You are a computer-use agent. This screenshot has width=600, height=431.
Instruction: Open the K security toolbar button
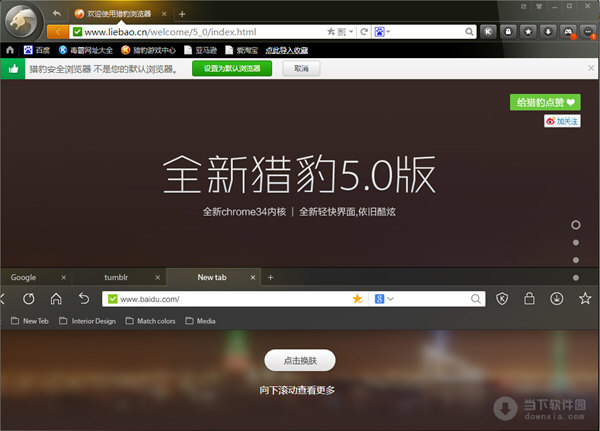[x=488, y=31]
